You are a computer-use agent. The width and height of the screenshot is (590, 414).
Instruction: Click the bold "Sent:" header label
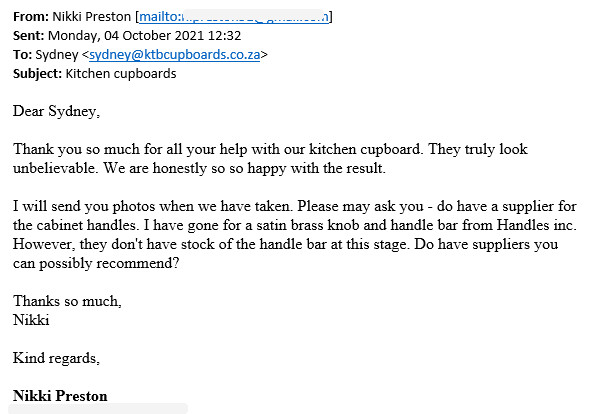(29, 36)
